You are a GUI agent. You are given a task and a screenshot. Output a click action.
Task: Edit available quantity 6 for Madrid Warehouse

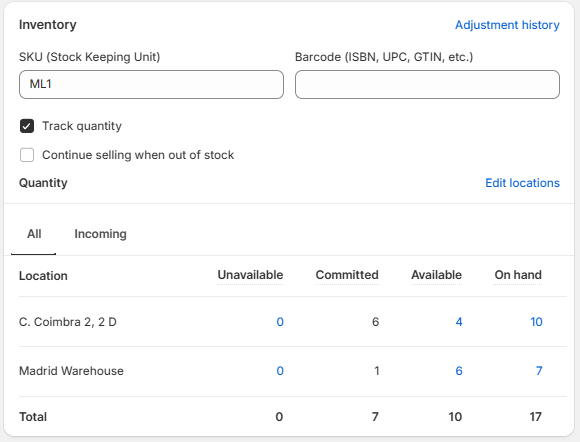click(459, 371)
